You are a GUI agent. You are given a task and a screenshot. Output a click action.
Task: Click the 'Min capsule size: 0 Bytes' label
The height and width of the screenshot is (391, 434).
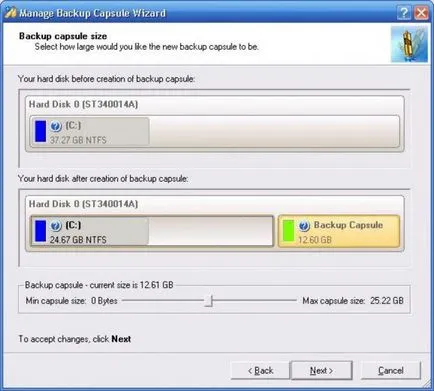pyautogui.click(x=71, y=301)
